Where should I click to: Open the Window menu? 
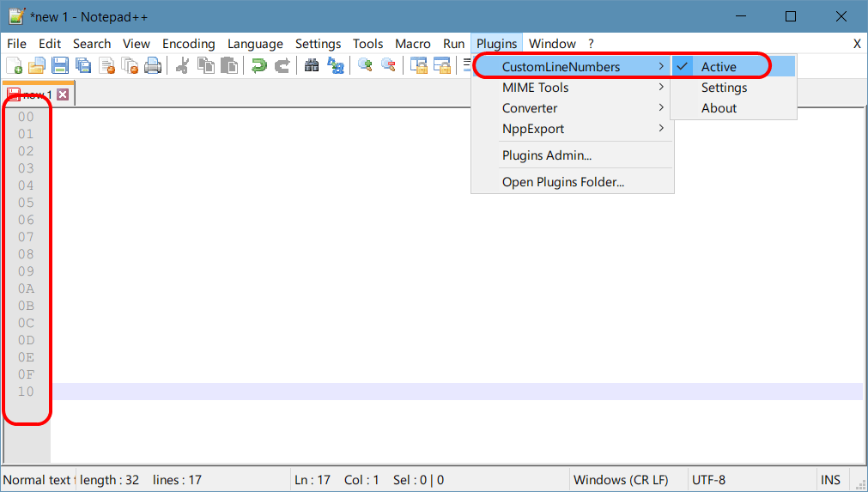click(552, 44)
